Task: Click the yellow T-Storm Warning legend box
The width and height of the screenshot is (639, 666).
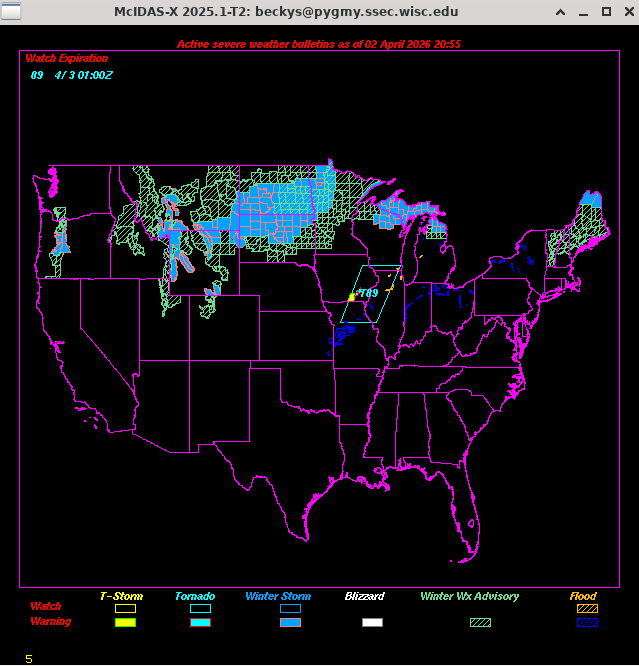Action: point(125,622)
